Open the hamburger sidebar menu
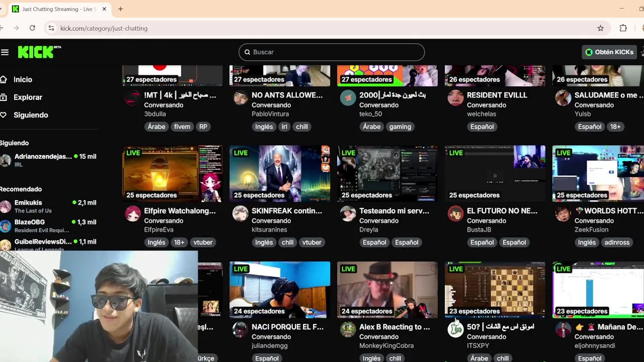Screen dimensions: 644x362 point(5,52)
